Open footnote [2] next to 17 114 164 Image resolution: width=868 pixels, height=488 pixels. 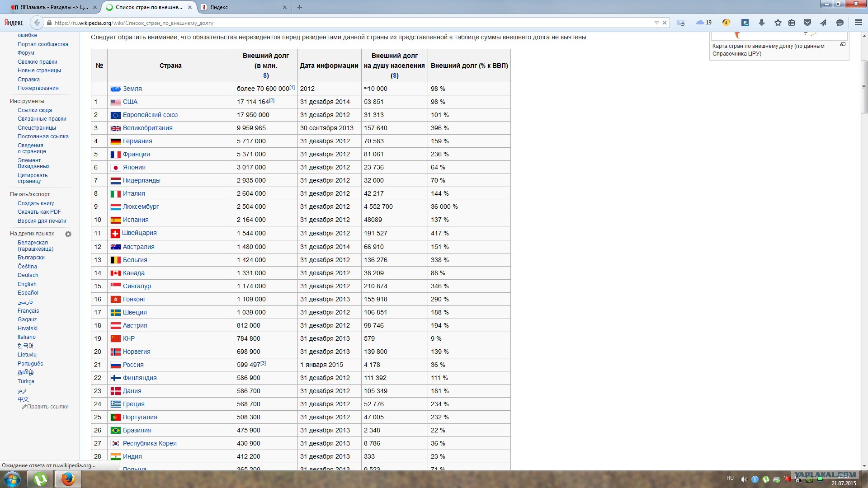point(272,100)
